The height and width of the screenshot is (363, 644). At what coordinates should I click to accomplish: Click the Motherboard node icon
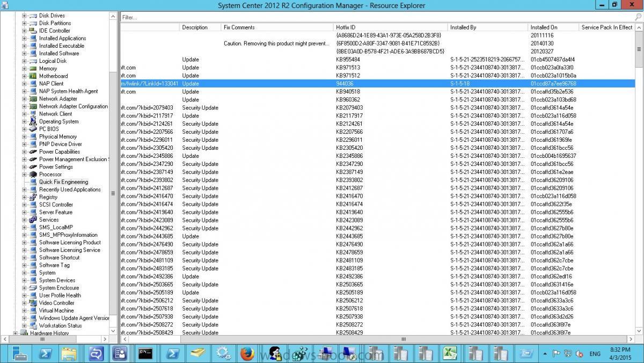pos(33,76)
